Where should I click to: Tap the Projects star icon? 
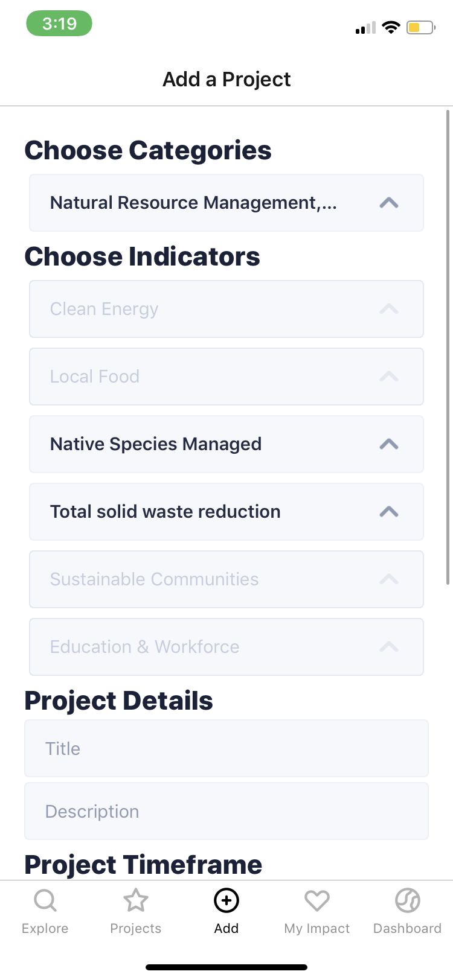tap(136, 900)
